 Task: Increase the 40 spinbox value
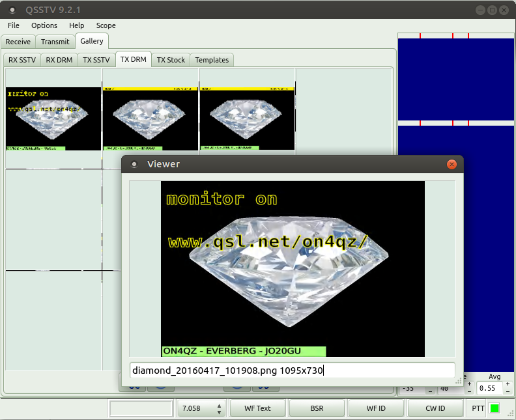pyautogui.click(x=469, y=384)
